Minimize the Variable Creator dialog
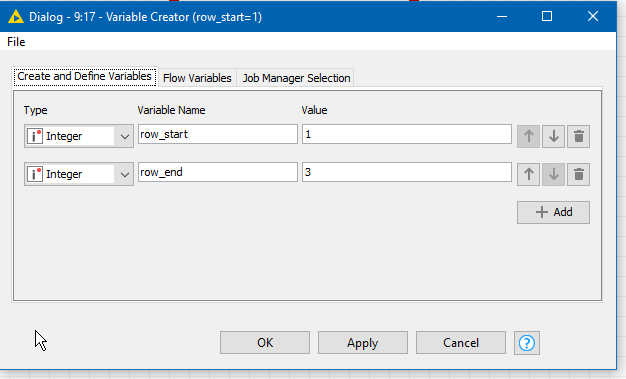This screenshot has width=626, height=379. pyautogui.click(x=502, y=16)
